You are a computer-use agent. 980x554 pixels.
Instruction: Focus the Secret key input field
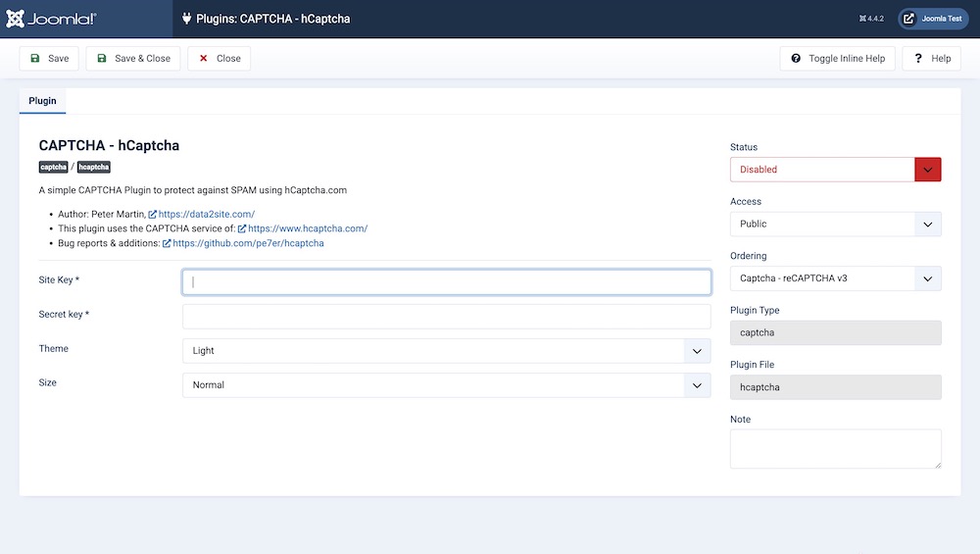coord(446,317)
